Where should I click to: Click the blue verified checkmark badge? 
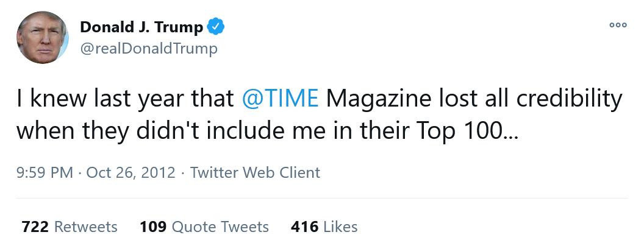216,27
